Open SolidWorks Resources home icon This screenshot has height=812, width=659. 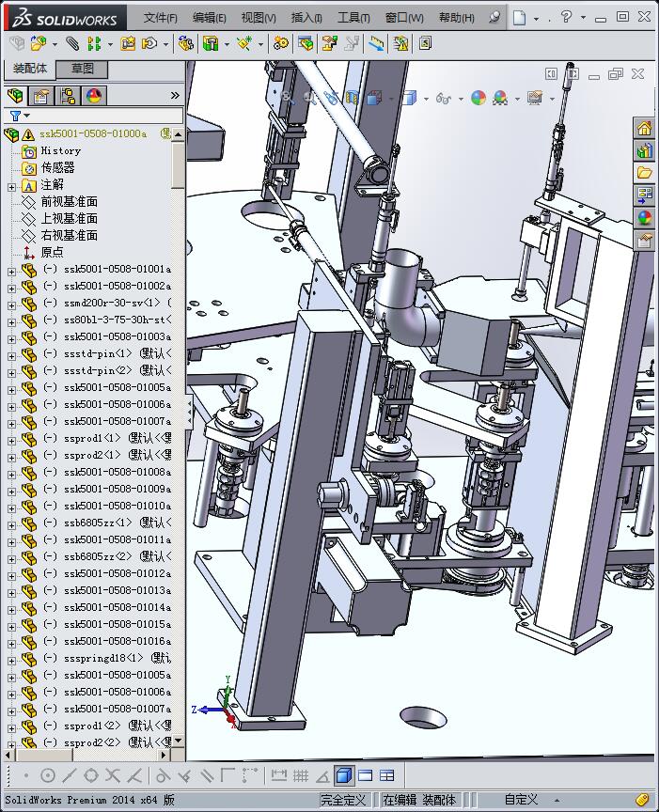point(644,129)
